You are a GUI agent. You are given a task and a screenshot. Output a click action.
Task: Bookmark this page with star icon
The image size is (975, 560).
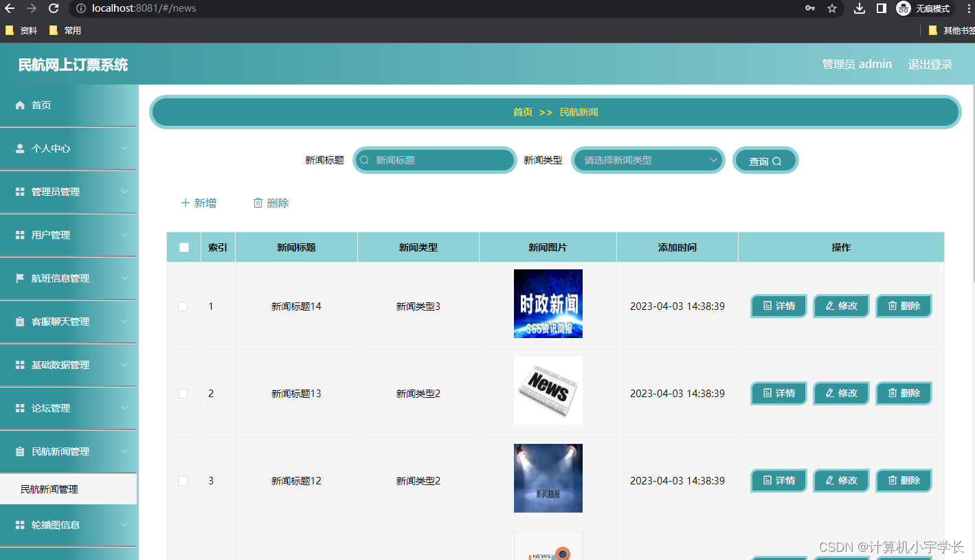coord(832,8)
